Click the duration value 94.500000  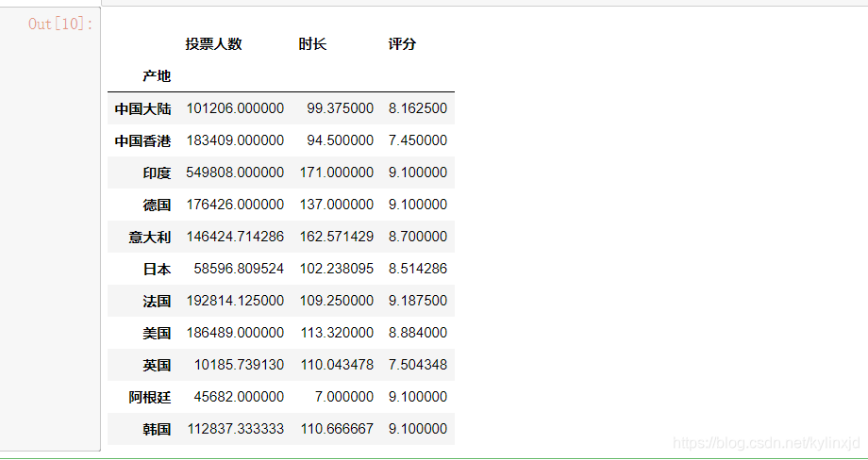click(x=341, y=140)
